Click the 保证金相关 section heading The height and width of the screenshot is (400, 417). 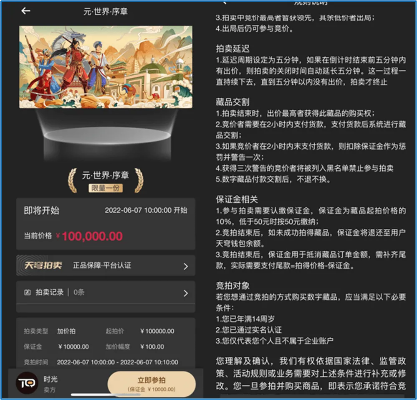(237, 199)
